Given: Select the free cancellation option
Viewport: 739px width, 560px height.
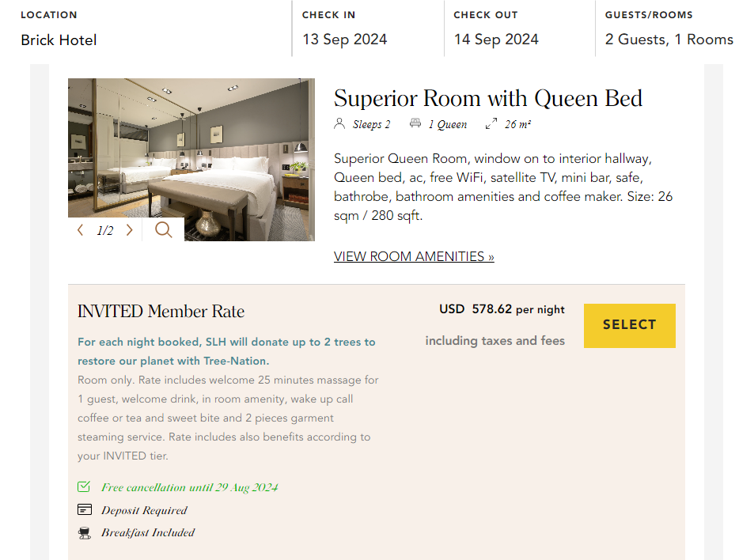Looking at the screenshot, I should (x=189, y=486).
